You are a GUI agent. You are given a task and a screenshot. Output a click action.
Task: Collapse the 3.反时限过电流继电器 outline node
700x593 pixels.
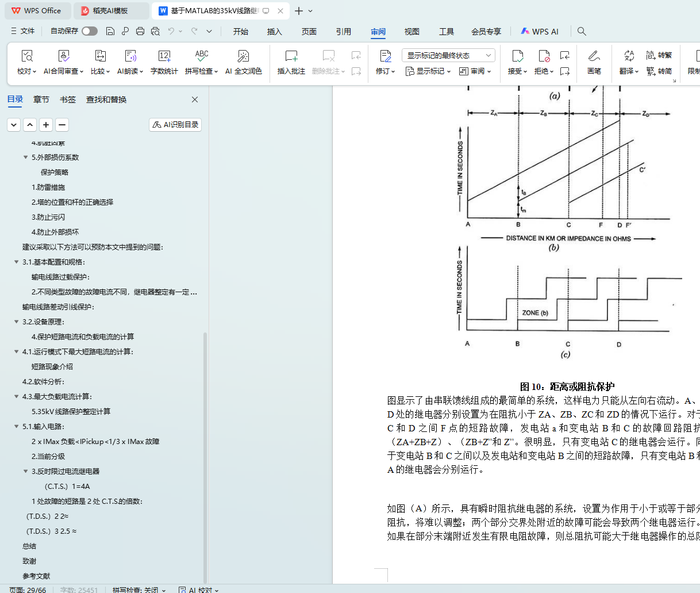(x=25, y=472)
